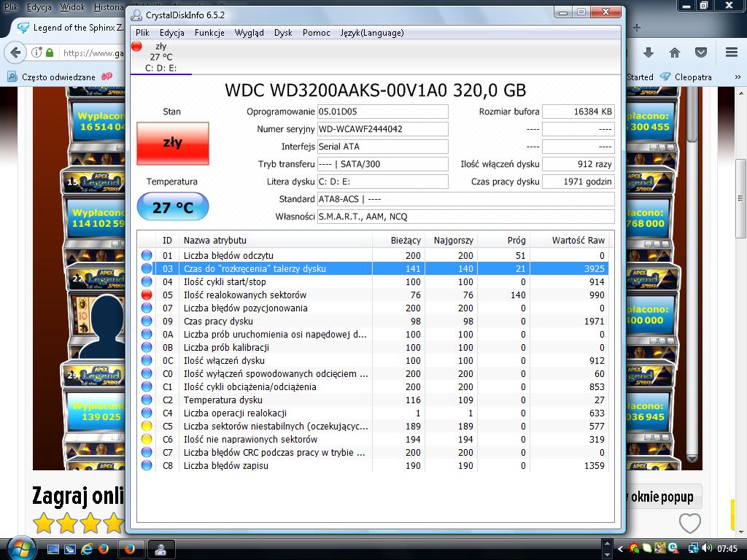
Task: Select row 'Ilość cykli start/stop'
Action: (x=373, y=282)
